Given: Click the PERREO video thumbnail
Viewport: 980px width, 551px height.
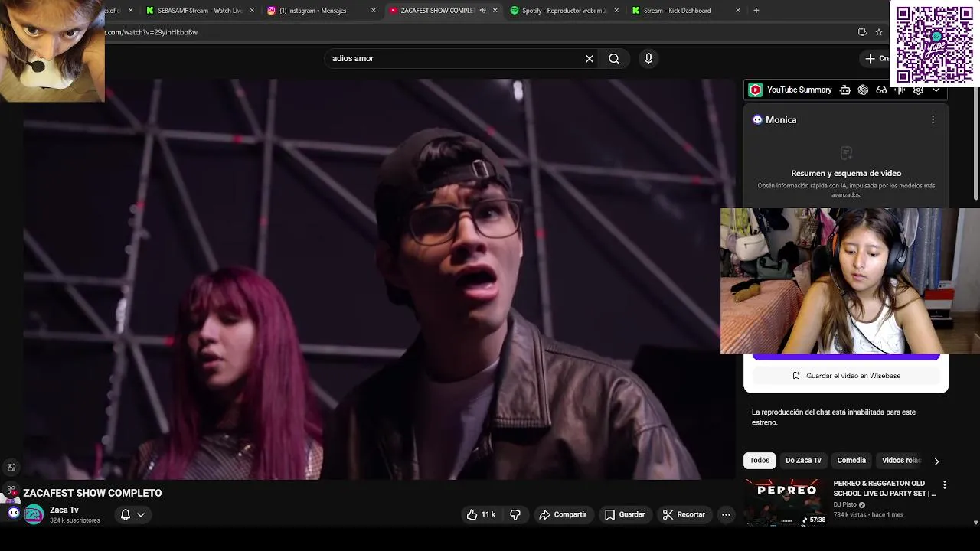Looking at the screenshot, I should point(786,502).
